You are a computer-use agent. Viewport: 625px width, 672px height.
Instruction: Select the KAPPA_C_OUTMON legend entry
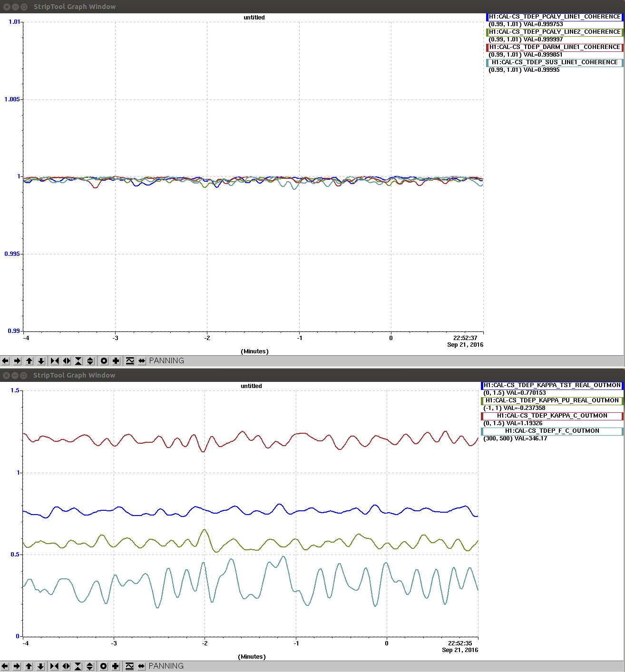(x=552, y=416)
